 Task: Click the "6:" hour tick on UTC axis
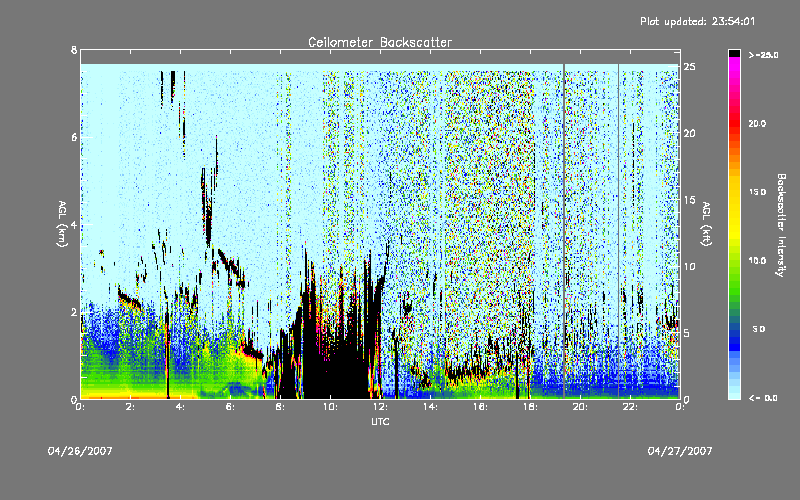pos(230,407)
